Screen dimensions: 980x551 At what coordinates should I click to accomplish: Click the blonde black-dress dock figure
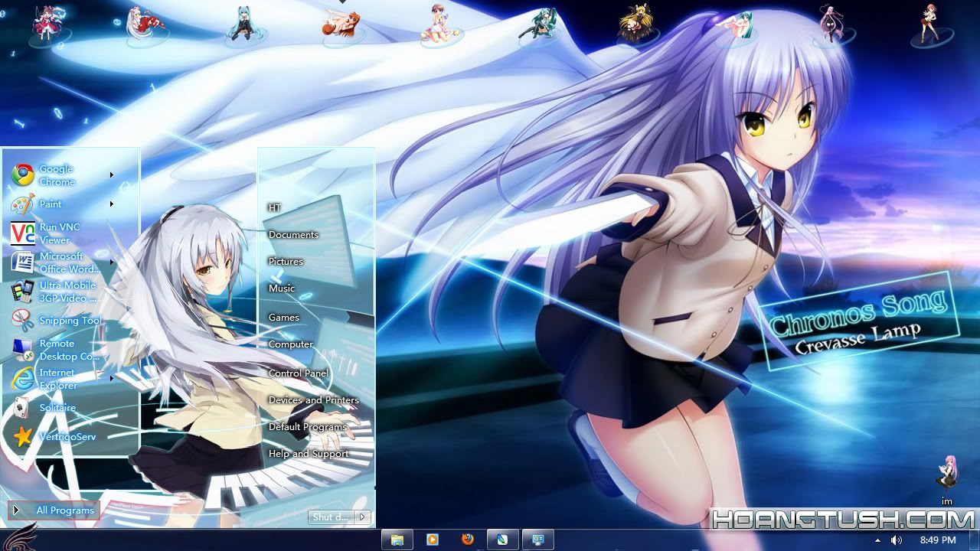638,23
